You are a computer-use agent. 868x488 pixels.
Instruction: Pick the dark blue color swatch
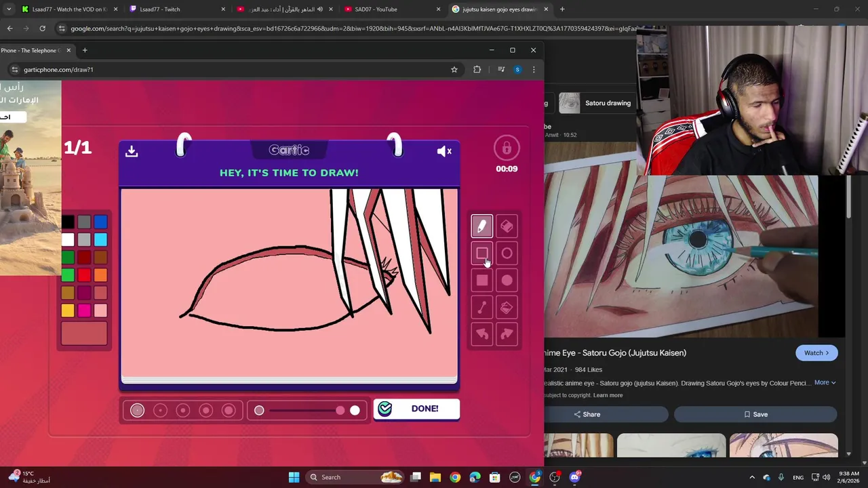tap(100, 222)
